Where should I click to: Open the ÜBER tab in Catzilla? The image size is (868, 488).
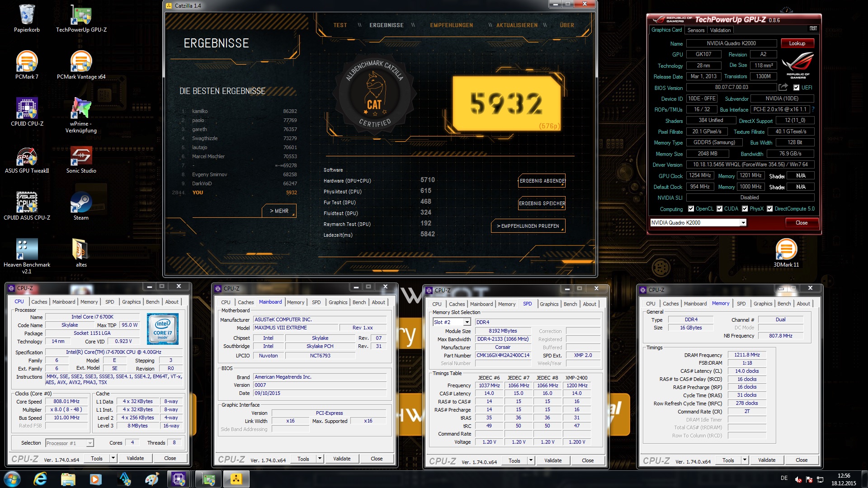pos(567,25)
